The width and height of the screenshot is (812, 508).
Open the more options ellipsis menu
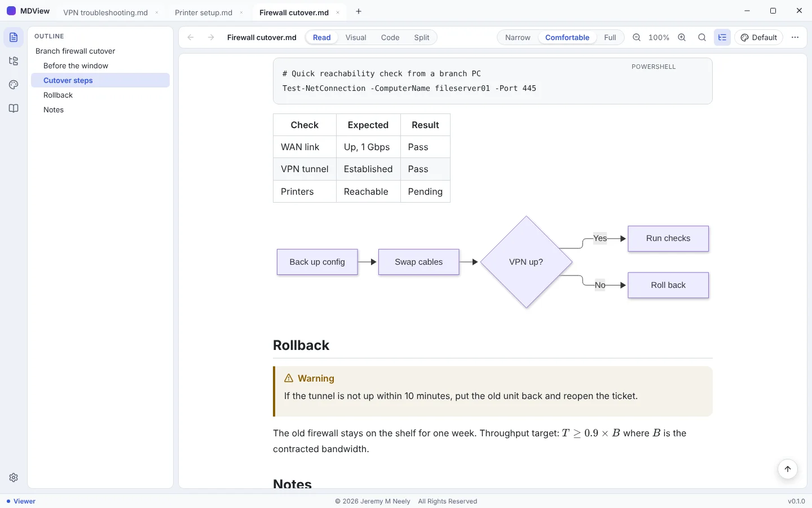click(x=795, y=38)
